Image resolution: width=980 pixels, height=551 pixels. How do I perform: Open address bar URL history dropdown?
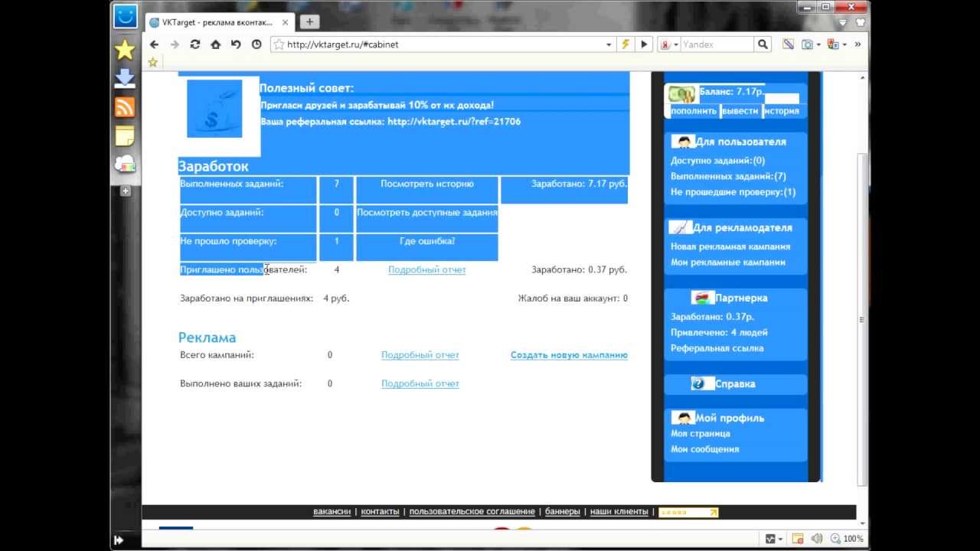coord(609,44)
